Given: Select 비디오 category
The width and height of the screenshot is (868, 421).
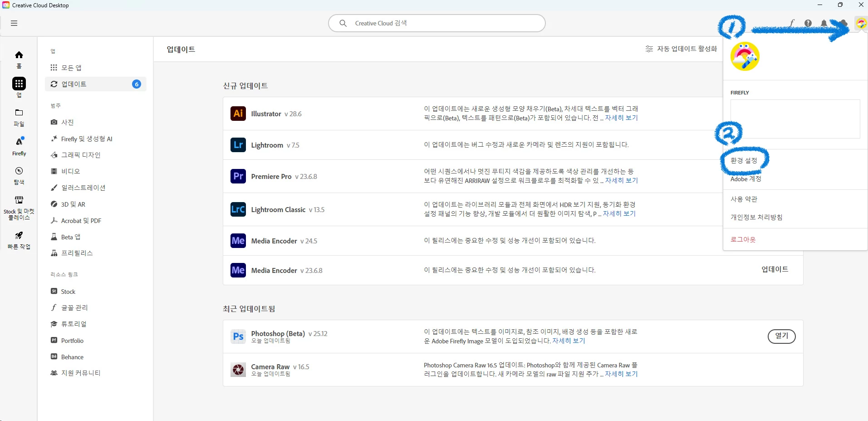Looking at the screenshot, I should pos(96,171).
